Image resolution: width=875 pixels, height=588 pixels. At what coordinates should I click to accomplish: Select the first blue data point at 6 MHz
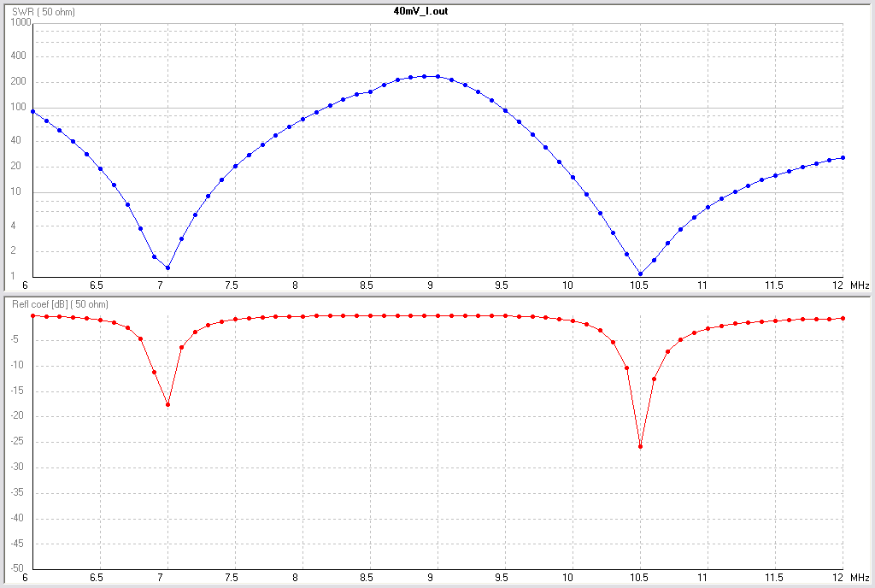coord(32,111)
